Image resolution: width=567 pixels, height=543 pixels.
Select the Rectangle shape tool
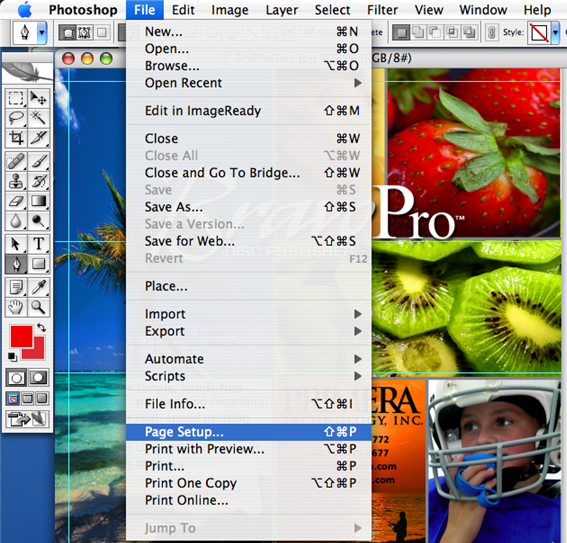[38, 264]
